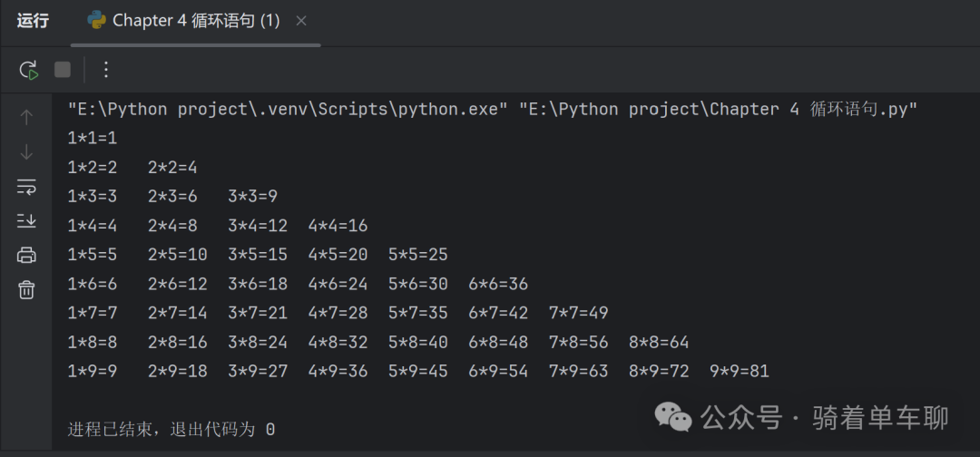Click the output text 4*4=16
The image size is (980, 457).
[338, 226]
